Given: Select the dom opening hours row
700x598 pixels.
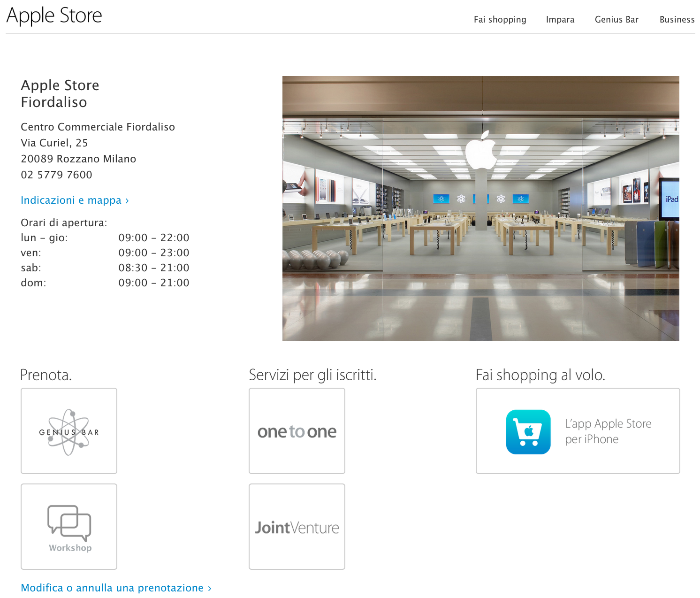Looking at the screenshot, I should point(105,283).
